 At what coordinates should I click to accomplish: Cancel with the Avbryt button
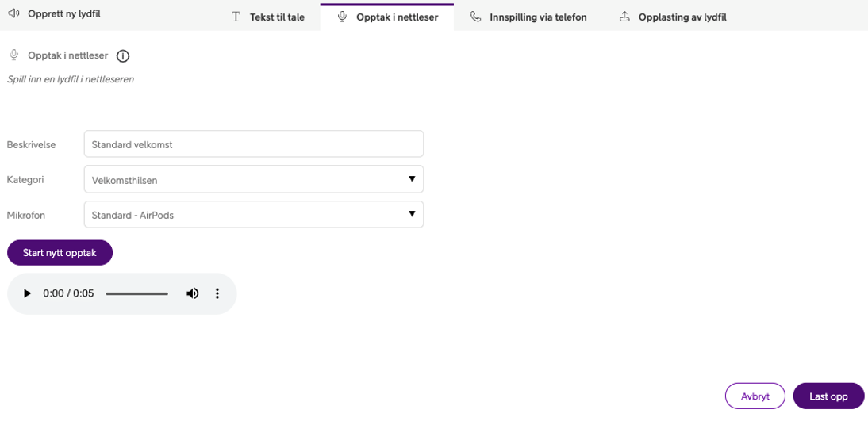tap(755, 396)
